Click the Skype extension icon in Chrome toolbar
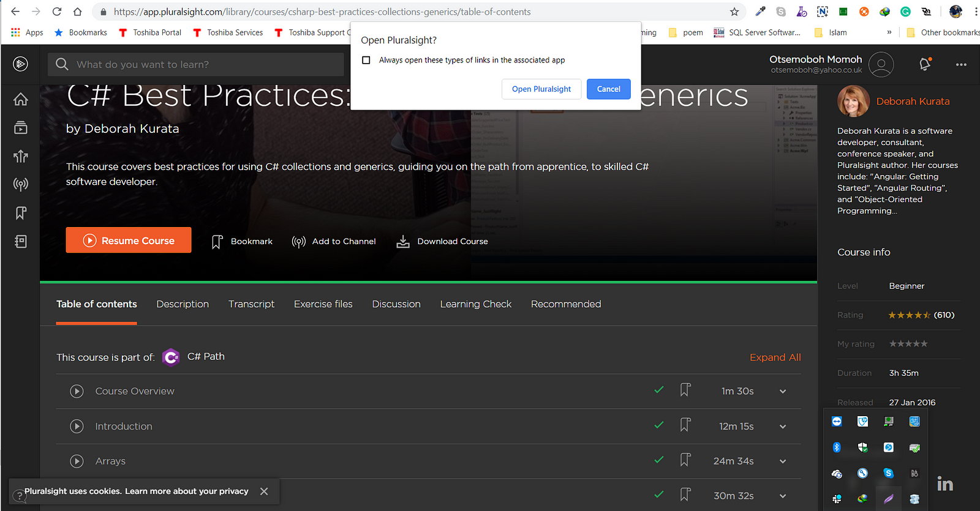This screenshot has width=980, height=511. pos(781,12)
